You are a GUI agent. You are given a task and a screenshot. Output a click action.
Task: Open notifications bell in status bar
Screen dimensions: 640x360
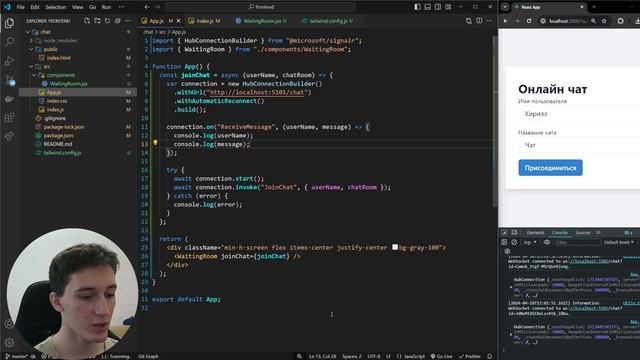click(489, 356)
